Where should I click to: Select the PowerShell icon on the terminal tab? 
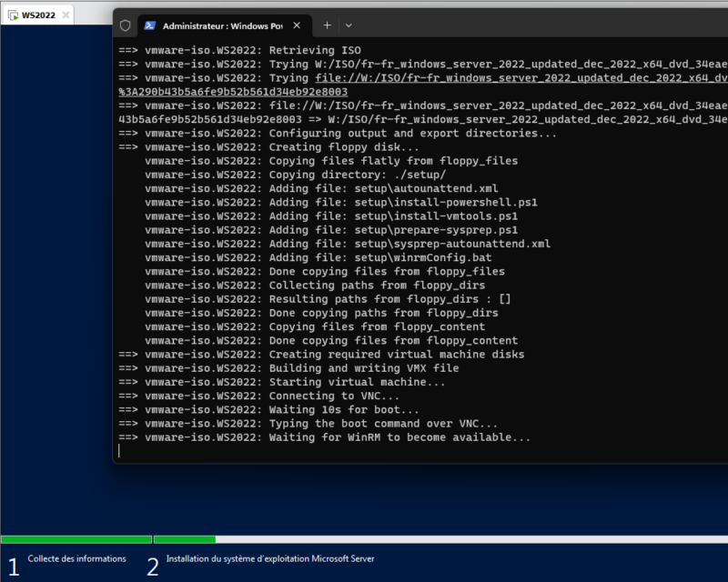[x=149, y=25]
